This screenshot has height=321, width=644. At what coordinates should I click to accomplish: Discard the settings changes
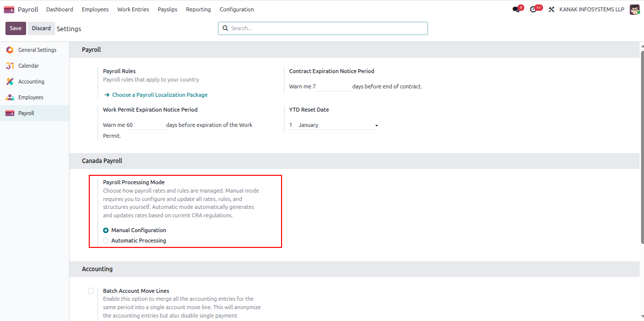(x=41, y=28)
